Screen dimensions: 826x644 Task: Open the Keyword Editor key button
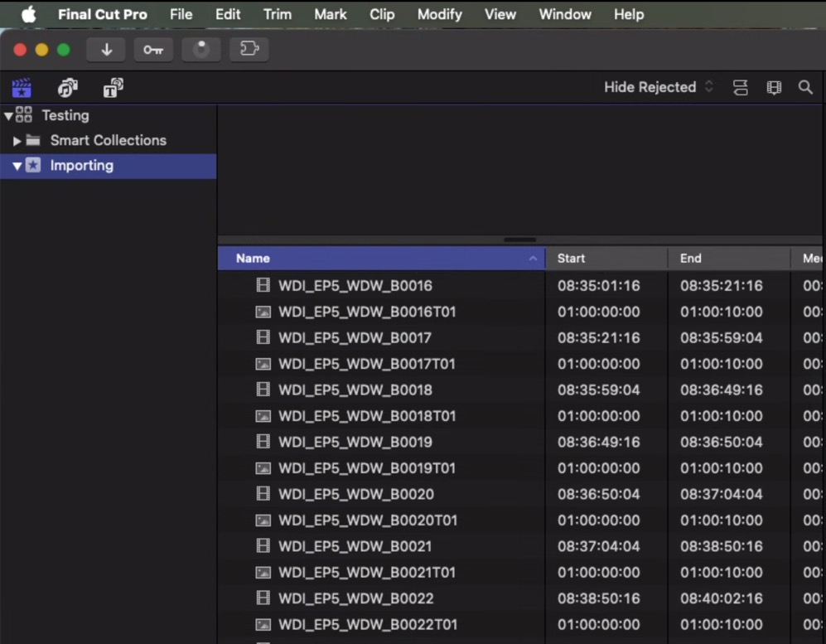tap(153, 50)
